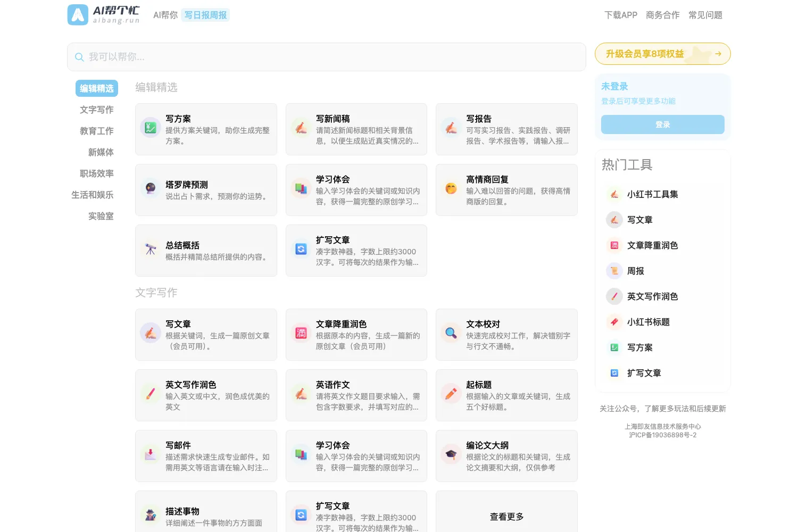Viewport: 798px width, 532px height.
Task: Click 周报 label in 热门工具
Action: click(636, 271)
